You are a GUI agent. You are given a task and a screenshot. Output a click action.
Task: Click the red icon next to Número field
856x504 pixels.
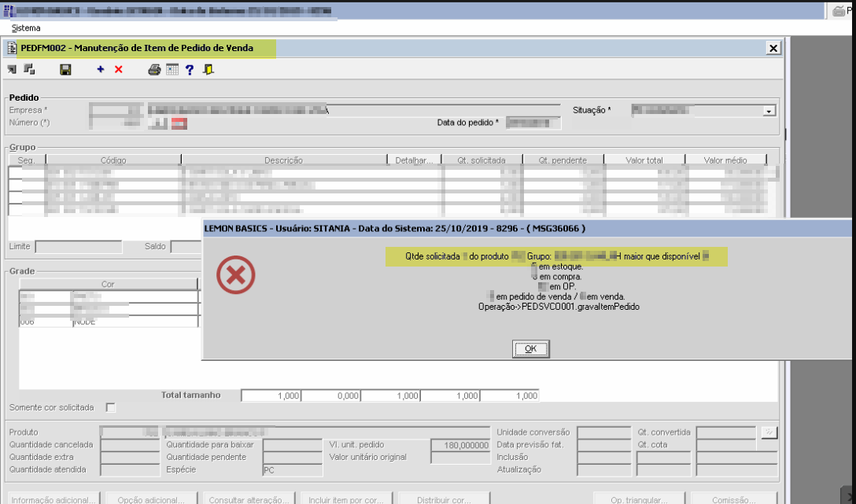click(x=179, y=123)
